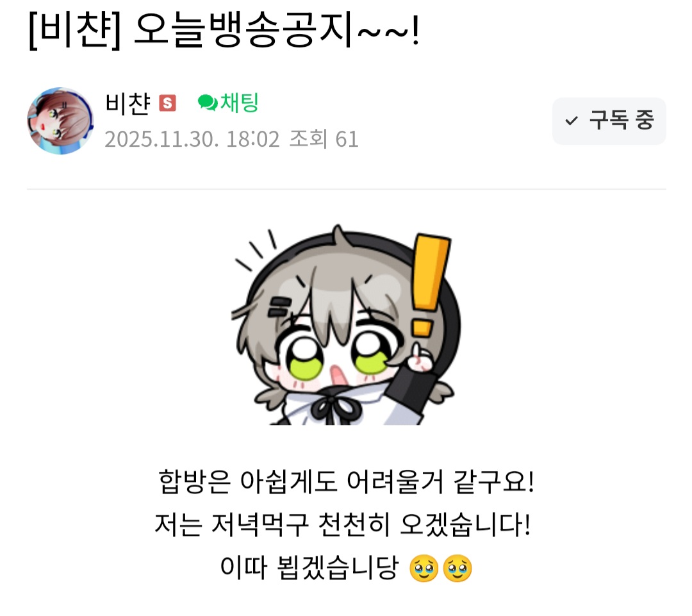Click the author nickname 비챤

tap(128, 104)
